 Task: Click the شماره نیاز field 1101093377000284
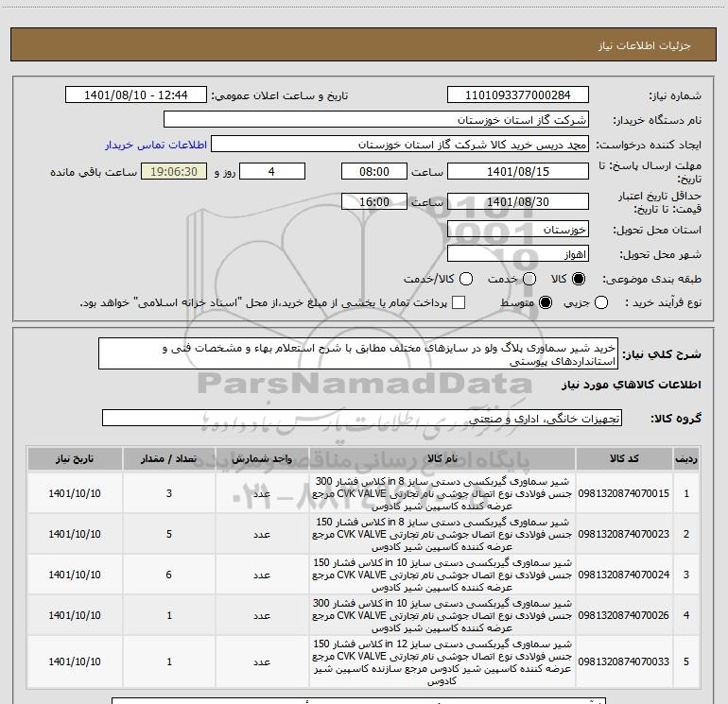pos(518,94)
